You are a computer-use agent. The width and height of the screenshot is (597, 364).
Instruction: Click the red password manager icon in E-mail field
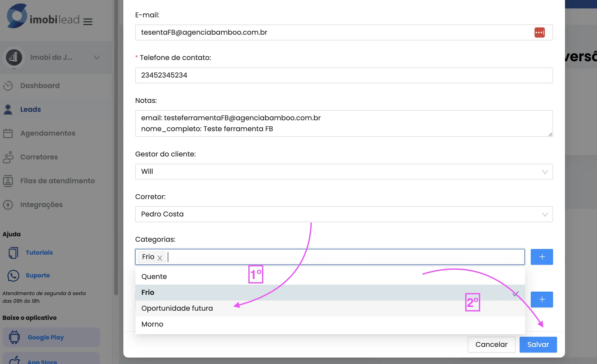539,32
